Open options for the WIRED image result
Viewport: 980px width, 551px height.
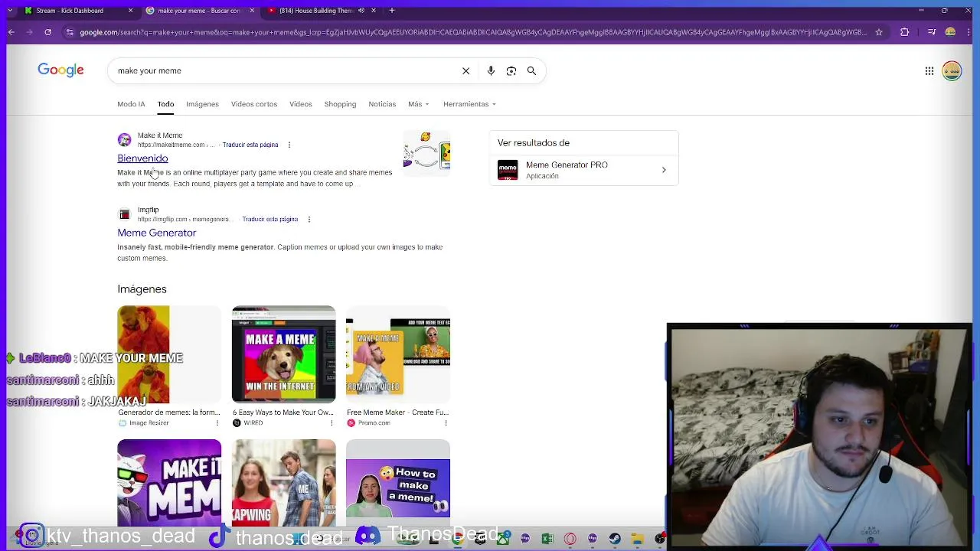tap(332, 423)
